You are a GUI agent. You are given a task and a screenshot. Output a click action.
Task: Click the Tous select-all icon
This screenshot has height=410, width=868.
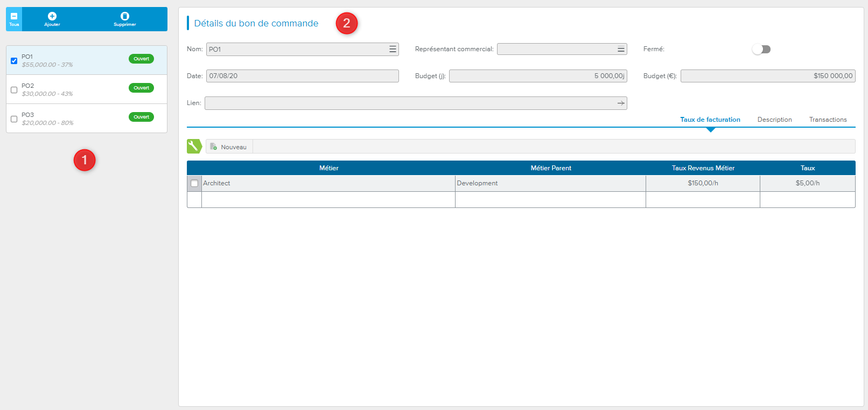(x=14, y=16)
